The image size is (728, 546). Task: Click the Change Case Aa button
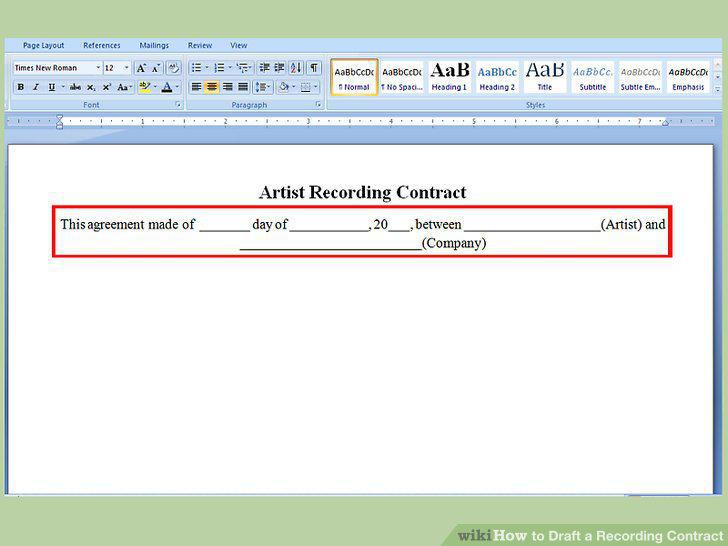pyautogui.click(x=124, y=87)
